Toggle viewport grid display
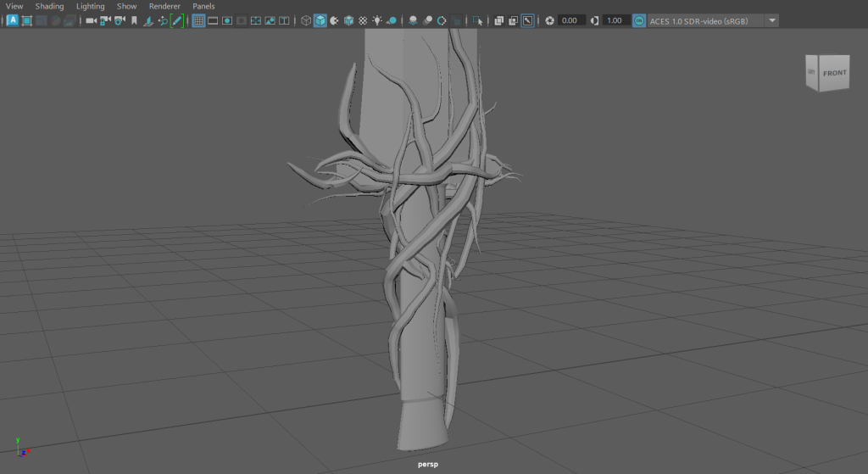 (198, 20)
